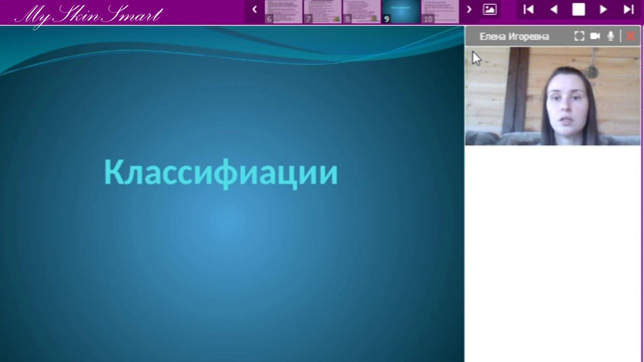Viewport: 644px width, 362px height.
Task: Expand Елена Игоревна video to fullscreen
Action: 579,36
